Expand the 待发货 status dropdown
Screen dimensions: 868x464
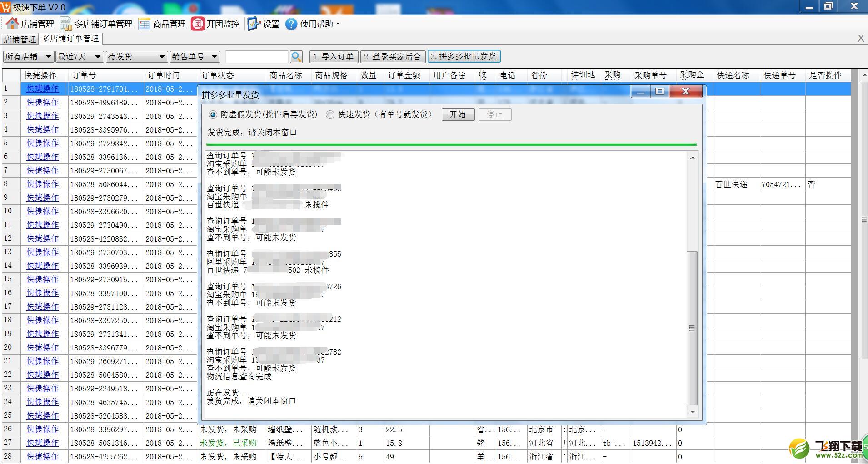tap(161, 57)
